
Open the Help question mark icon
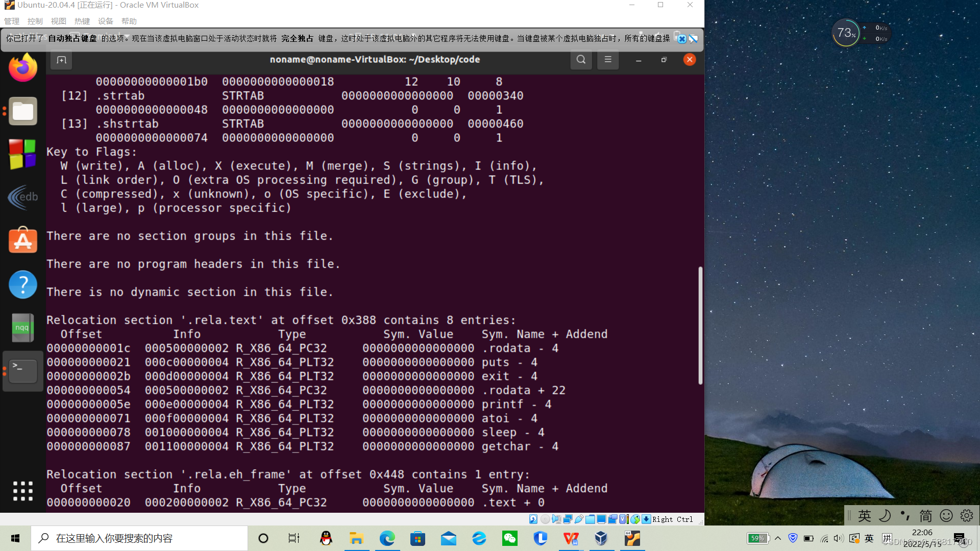(23, 284)
